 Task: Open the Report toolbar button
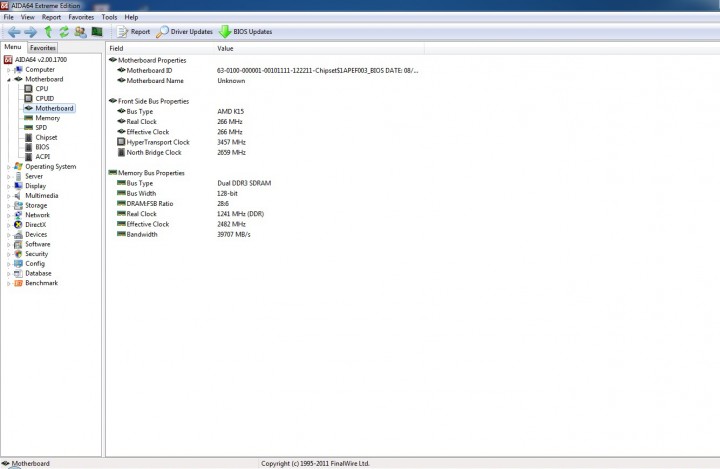pos(134,32)
